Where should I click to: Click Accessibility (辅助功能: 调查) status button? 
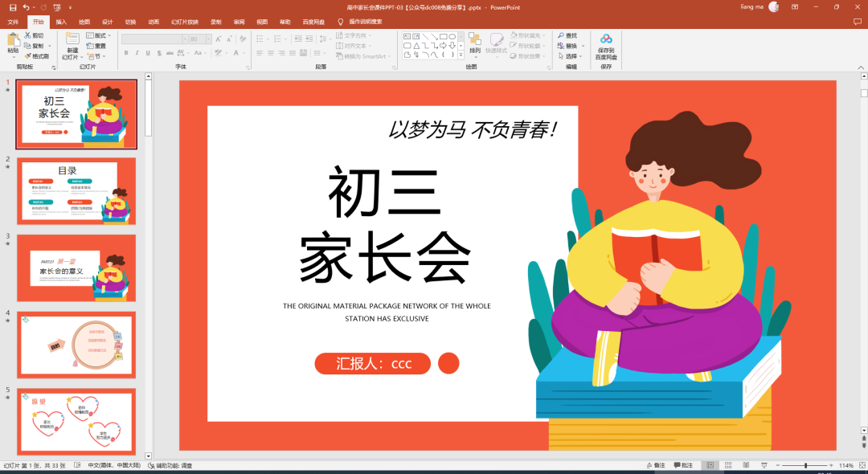[x=170, y=466]
